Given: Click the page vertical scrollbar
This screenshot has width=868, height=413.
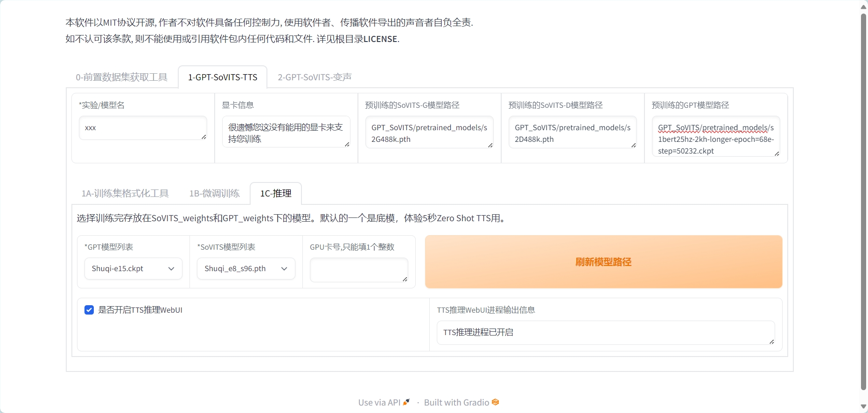Looking at the screenshot, I should pyautogui.click(x=863, y=202).
